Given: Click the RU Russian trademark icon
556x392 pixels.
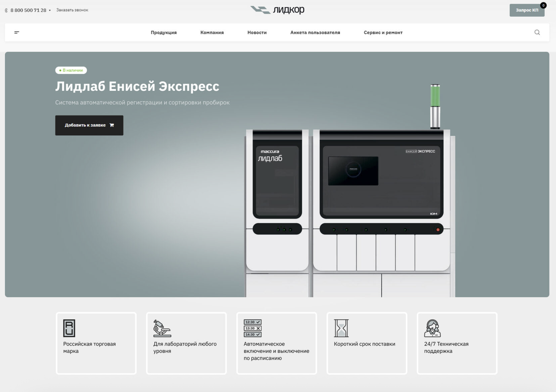Looking at the screenshot, I should point(69,328).
